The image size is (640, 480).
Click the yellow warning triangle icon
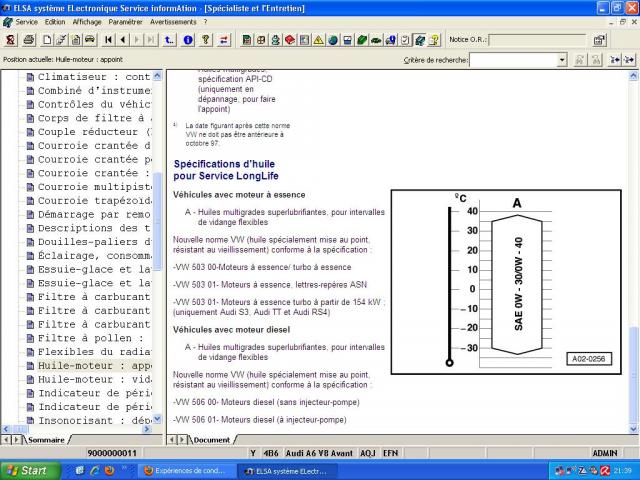pyautogui.click(x=318, y=40)
